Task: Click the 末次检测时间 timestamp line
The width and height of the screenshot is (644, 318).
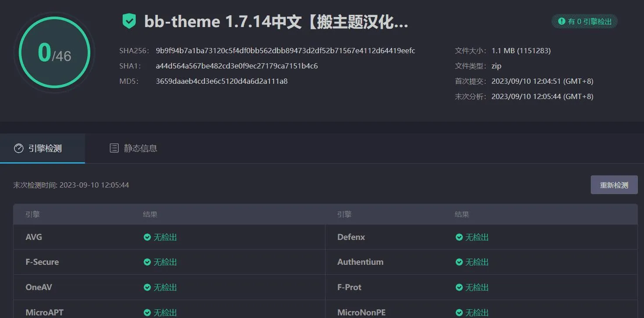Action: (71, 185)
